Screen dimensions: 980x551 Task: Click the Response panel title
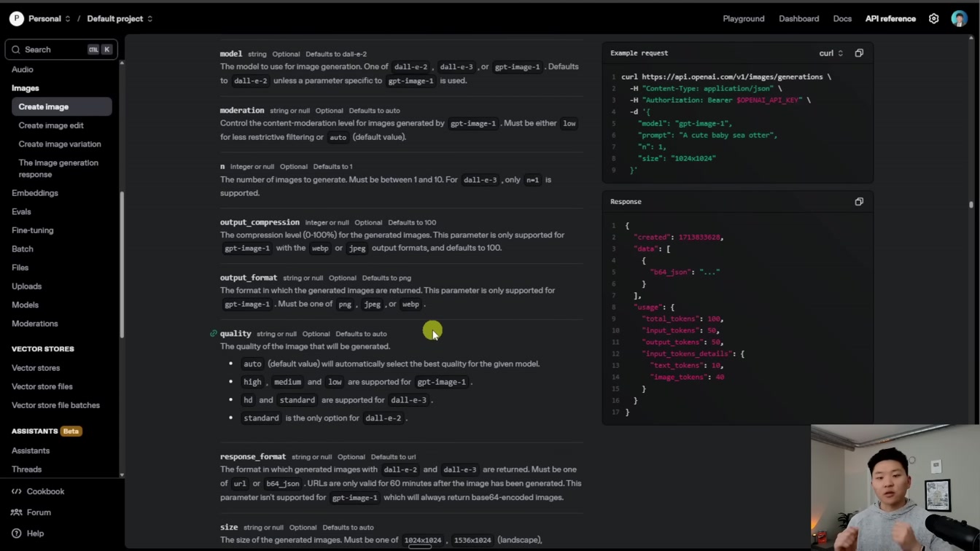click(x=626, y=202)
